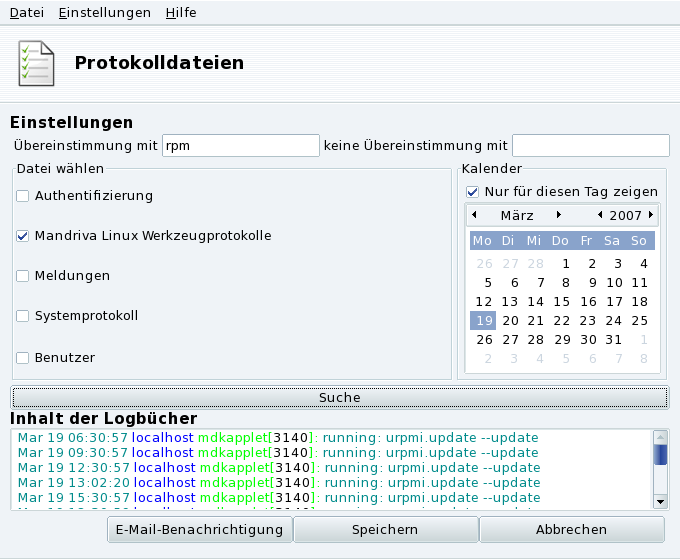Open the Datei menu
The image size is (680, 560).
pos(27,13)
